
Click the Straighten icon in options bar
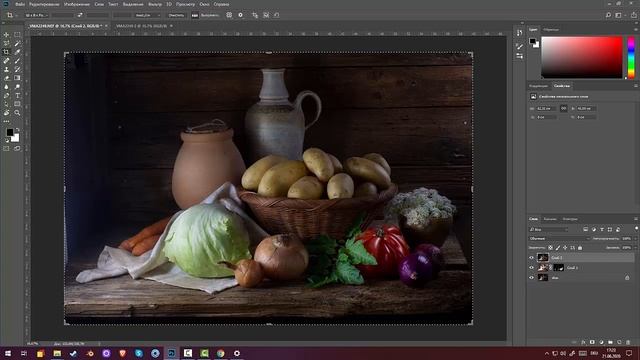[195, 15]
